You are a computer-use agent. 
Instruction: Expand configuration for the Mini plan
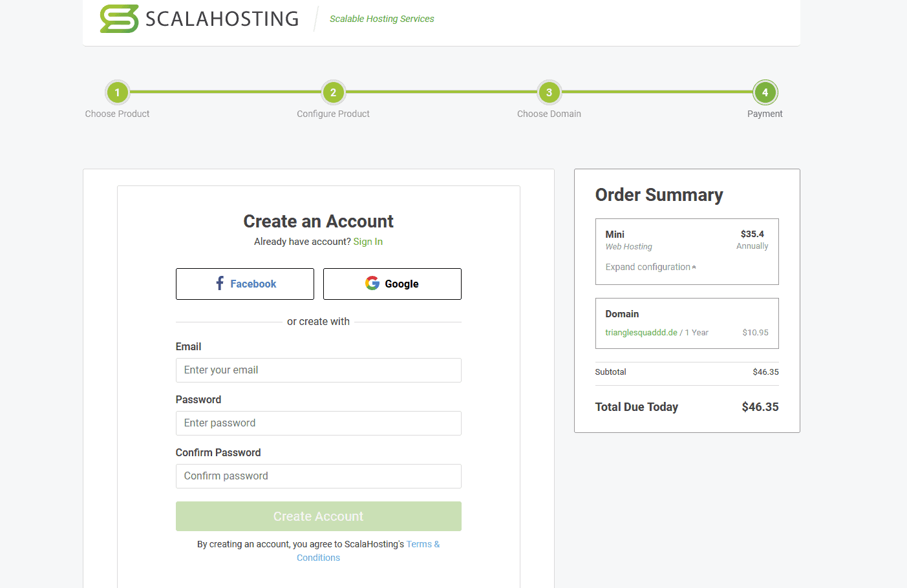[647, 267]
